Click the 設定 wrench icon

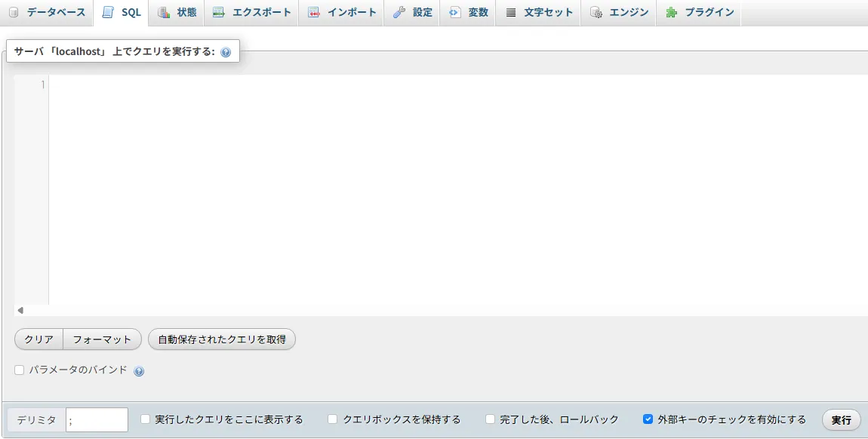point(399,13)
